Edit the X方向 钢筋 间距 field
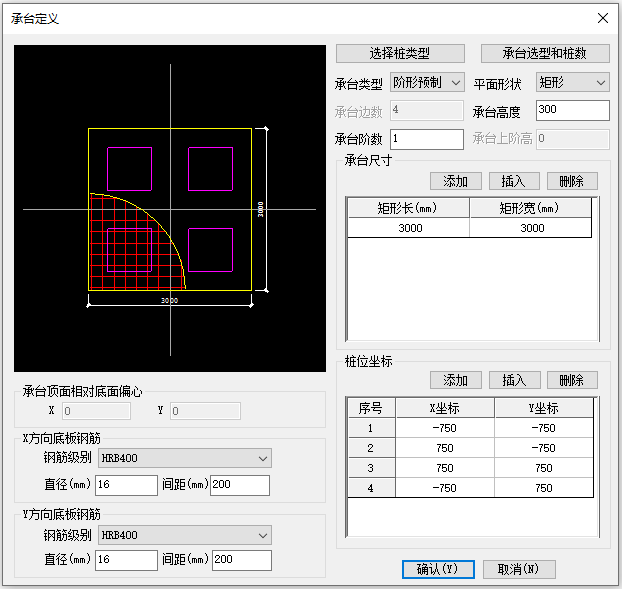The width and height of the screenshot is (622, 589). point(240,485)
